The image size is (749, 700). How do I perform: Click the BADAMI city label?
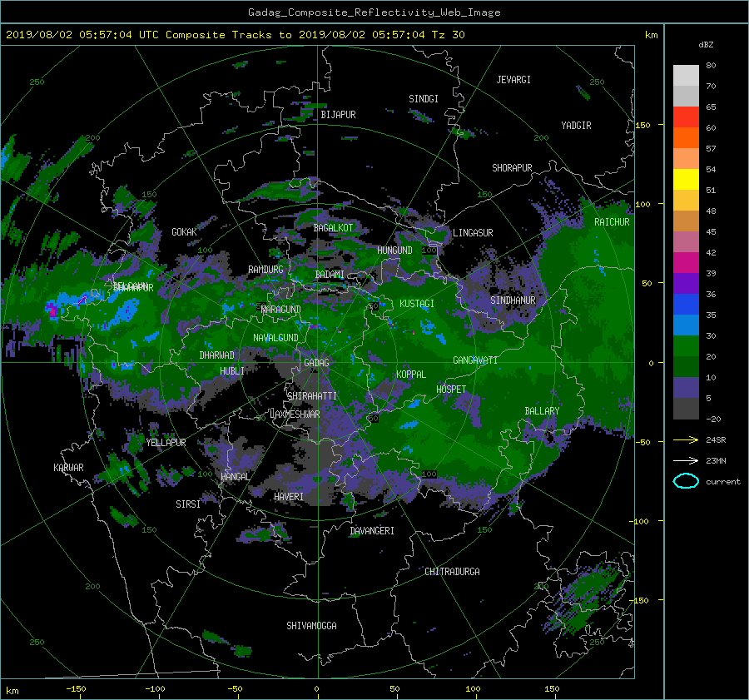[330, 275]
